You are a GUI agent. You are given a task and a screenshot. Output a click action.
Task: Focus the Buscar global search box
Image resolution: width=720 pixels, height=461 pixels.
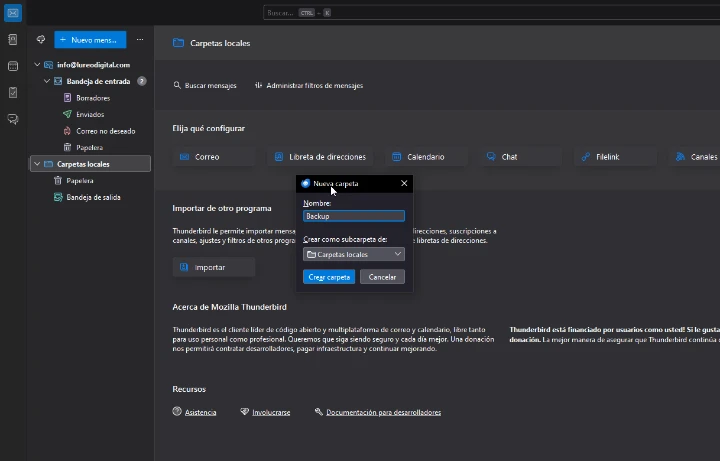pyautogui.click(x=491, y=13)
